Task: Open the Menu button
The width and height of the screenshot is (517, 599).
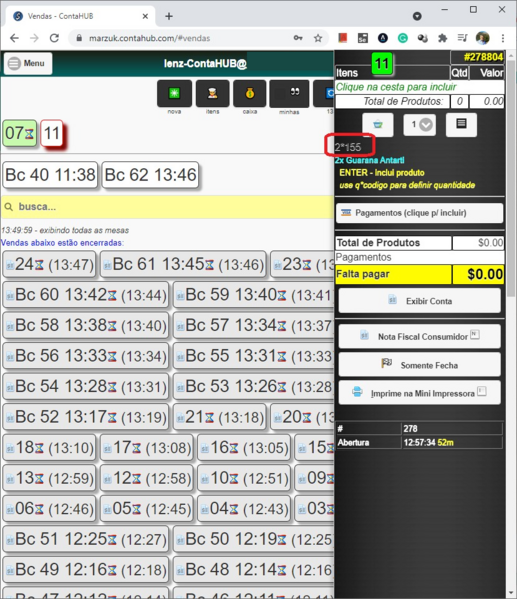Action: point(28,63)
